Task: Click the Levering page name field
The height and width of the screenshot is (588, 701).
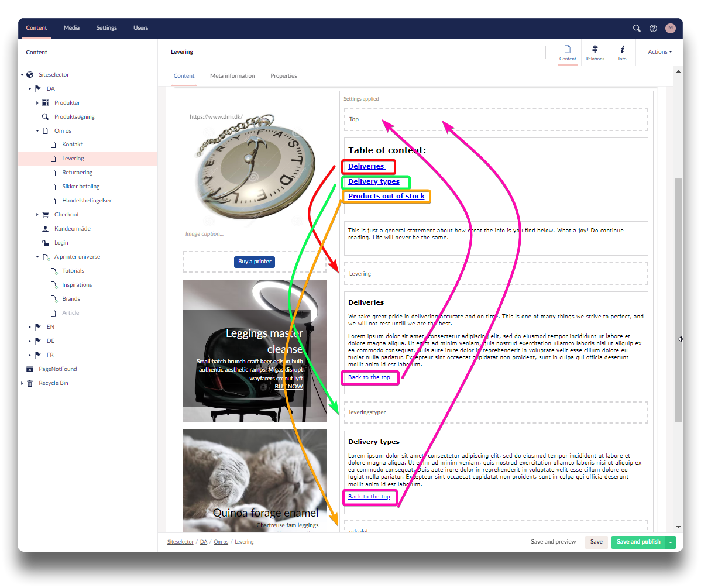Action: 355,52
